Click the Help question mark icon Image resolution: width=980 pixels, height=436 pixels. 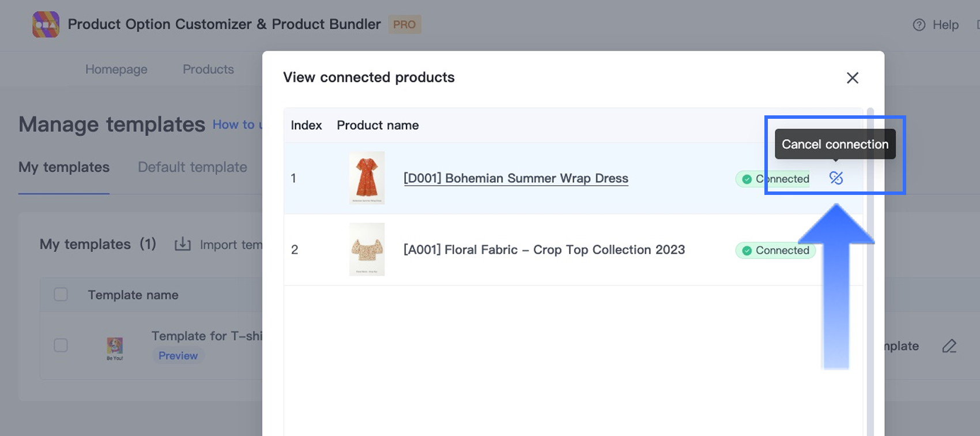point(919,25)
